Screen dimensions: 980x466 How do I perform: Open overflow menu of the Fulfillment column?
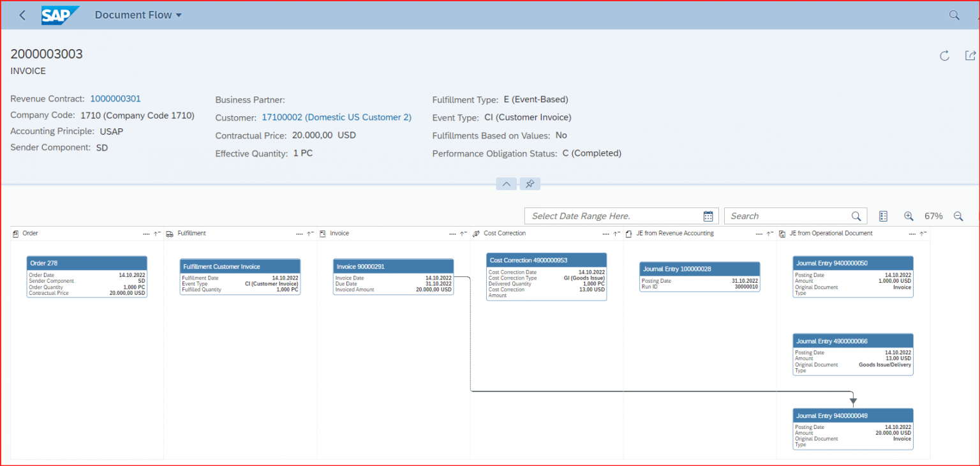300,234
